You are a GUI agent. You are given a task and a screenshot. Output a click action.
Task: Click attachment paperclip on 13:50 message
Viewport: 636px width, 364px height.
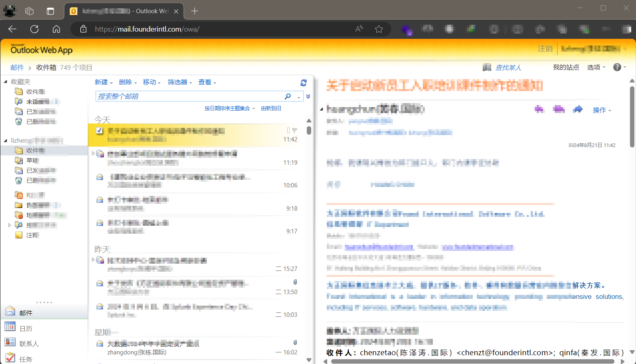tap(295, 282)
